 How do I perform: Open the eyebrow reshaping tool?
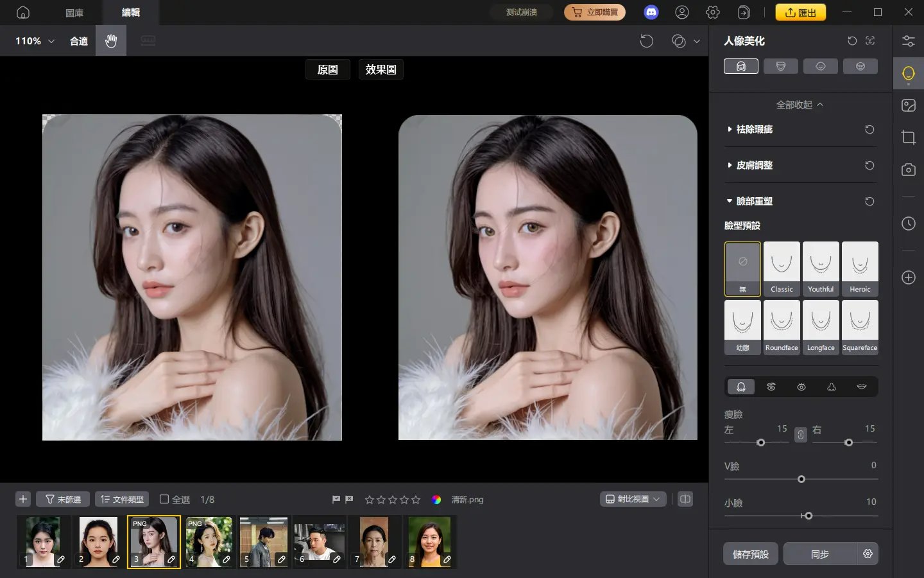[771, 387]
